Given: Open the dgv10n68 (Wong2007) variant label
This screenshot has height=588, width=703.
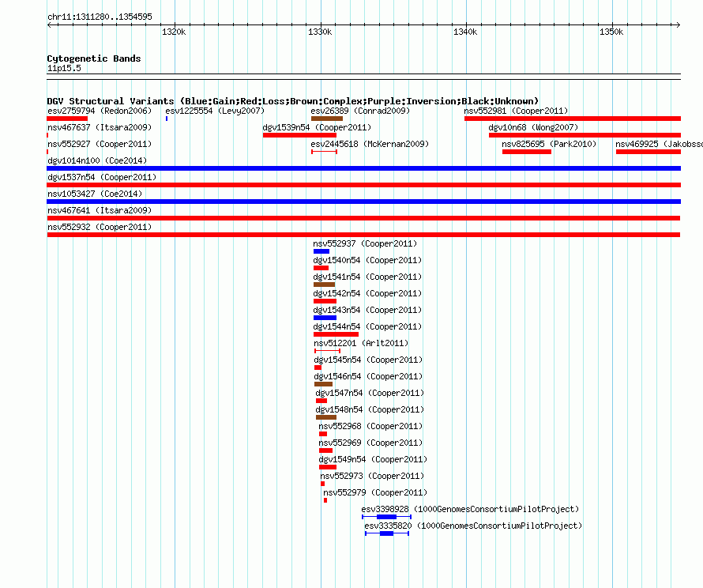Looking at the screenshot, I should pyautogui.click(x=533, y=127).
